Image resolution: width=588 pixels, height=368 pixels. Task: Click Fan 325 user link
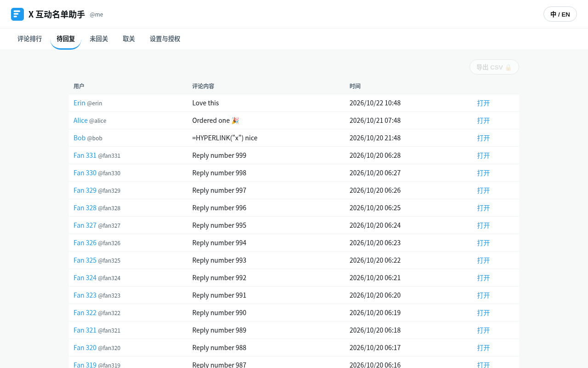coord(85,260)
